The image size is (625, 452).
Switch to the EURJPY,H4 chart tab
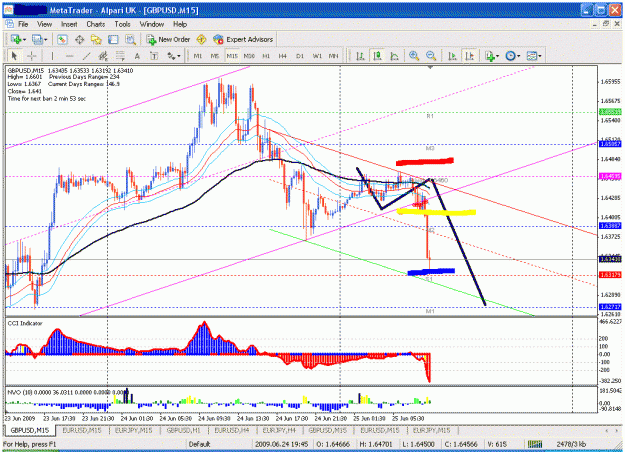tap(279, 430)
